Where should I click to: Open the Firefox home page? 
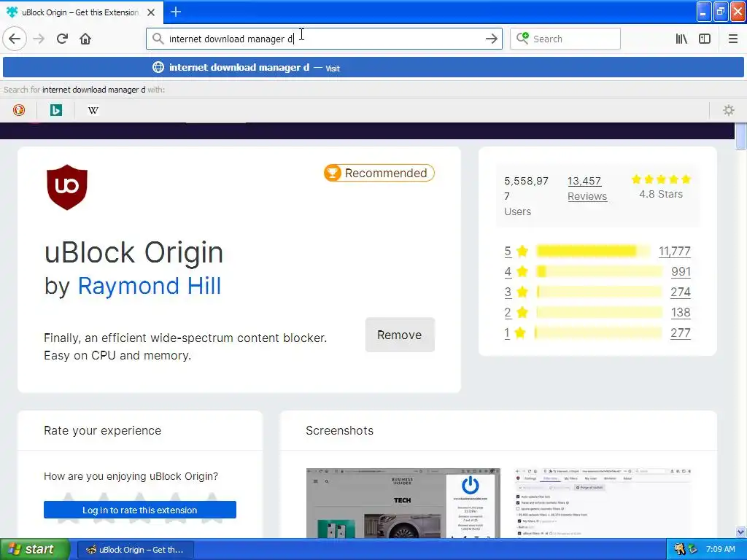coord(85,39)
